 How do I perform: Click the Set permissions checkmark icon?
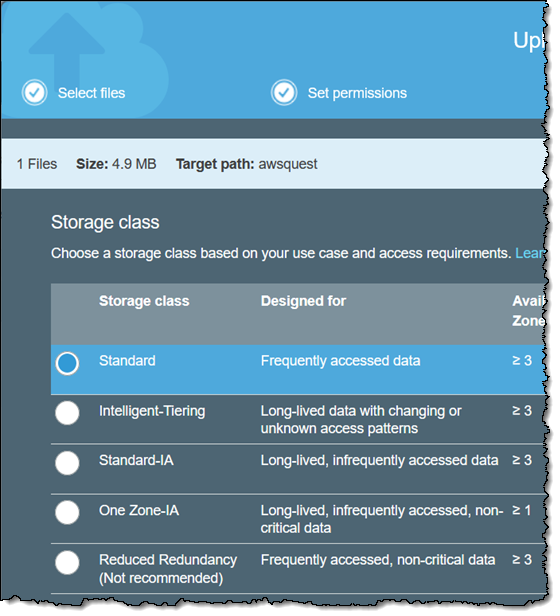point(284,93)
